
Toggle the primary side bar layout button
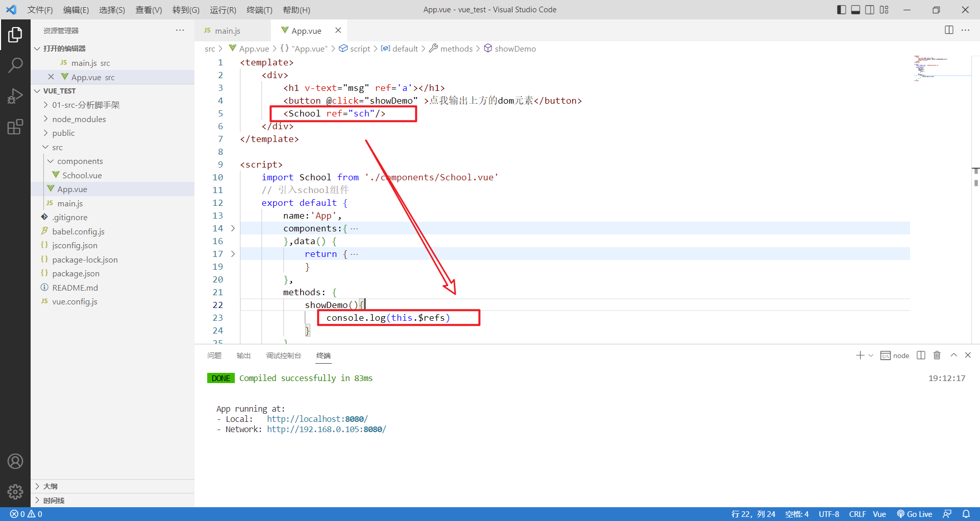tap(842, 10)
